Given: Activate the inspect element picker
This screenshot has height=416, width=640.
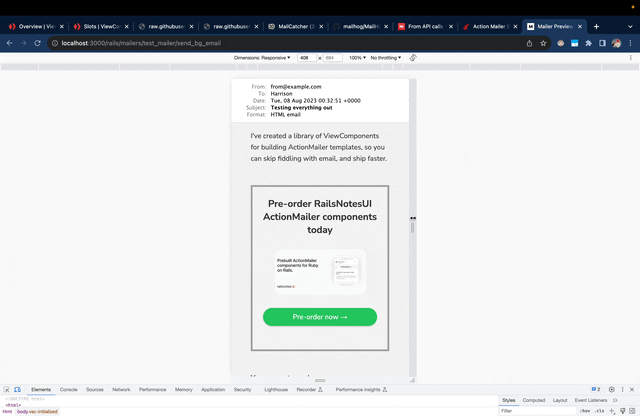Looking at the screenshot, I should click(x=6, y=389).
